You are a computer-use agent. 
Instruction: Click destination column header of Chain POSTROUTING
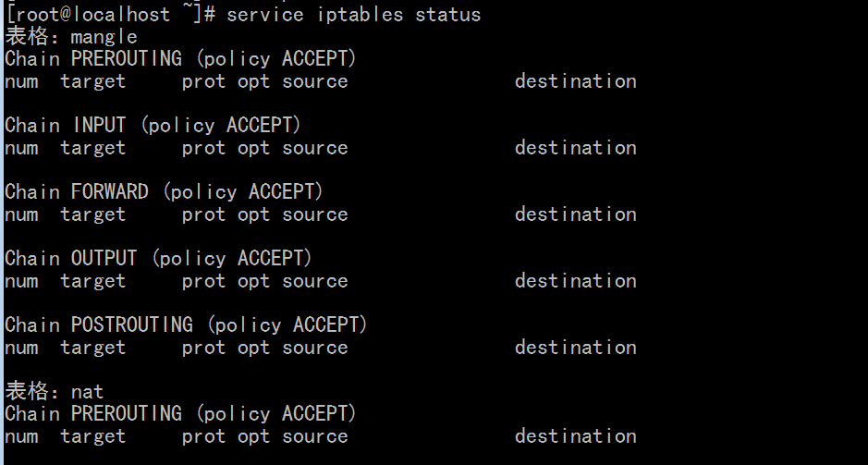click(576, 348)
